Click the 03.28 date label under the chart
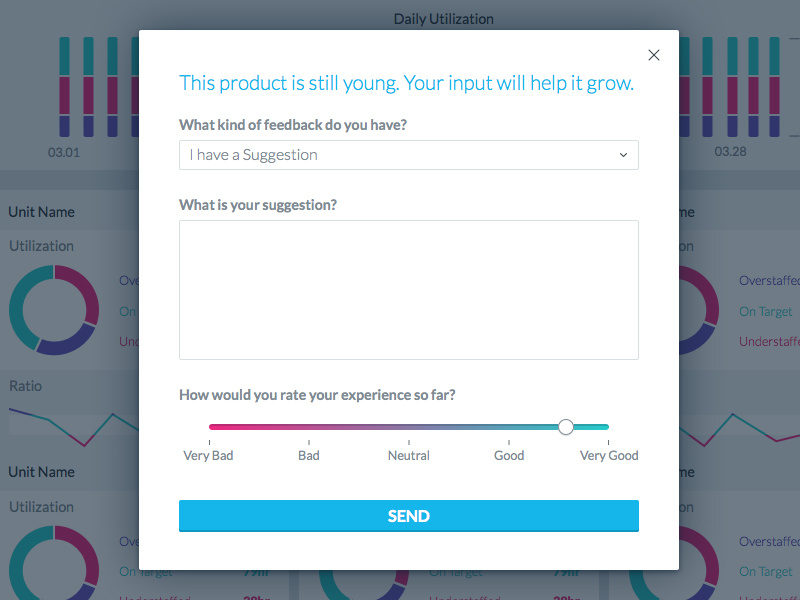 coord(730,152)
